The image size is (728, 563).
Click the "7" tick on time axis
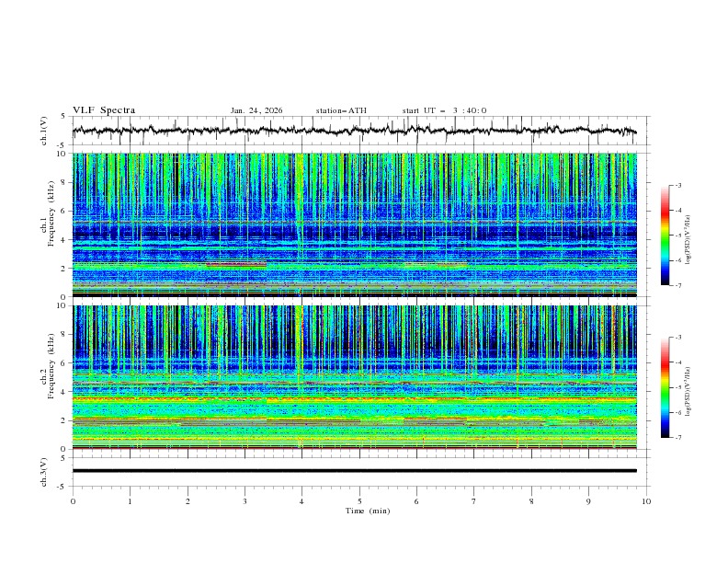point(474,501)
